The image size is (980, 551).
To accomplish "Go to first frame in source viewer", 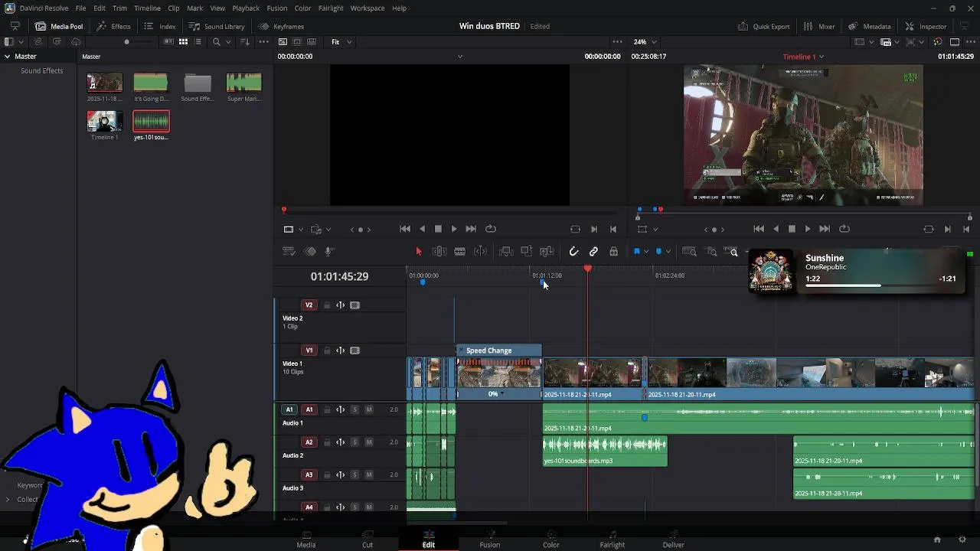I will pyautogui.click(x=405, y=229).
